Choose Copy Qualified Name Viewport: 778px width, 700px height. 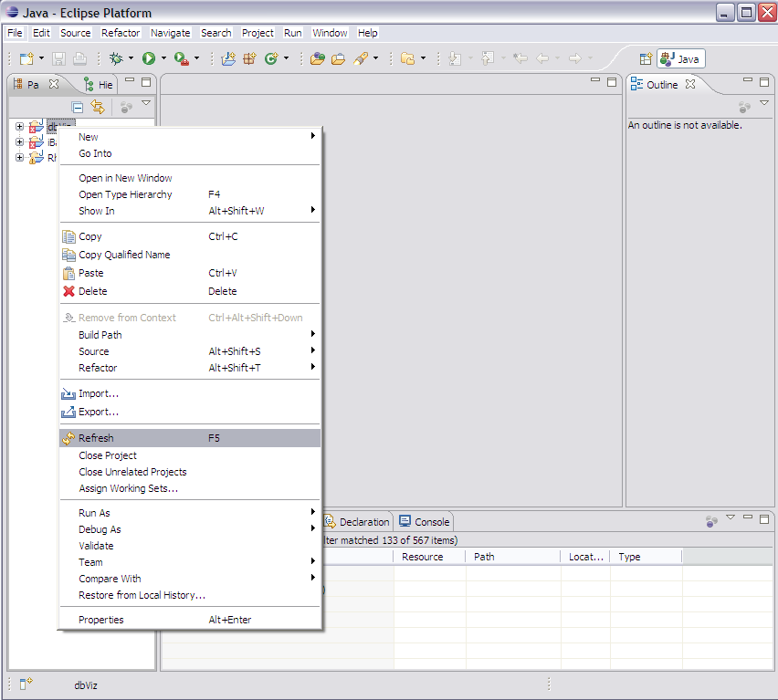190,255
